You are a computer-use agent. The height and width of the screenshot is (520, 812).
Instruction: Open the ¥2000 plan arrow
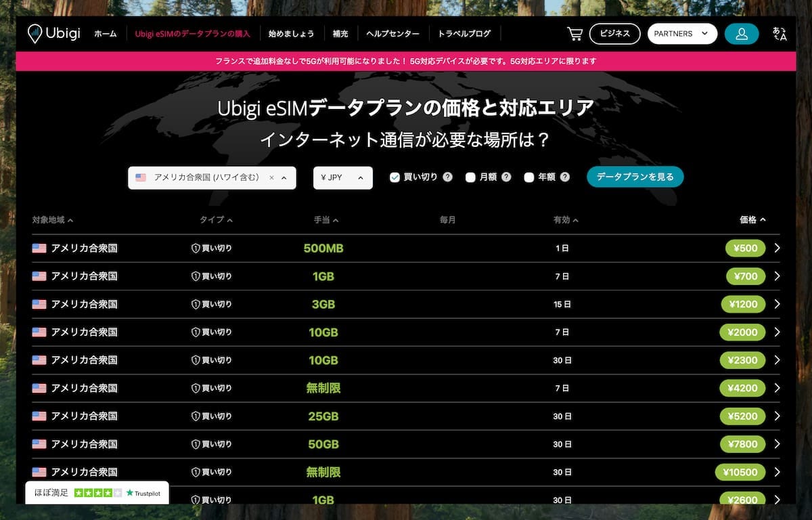(x=777, y=332)
